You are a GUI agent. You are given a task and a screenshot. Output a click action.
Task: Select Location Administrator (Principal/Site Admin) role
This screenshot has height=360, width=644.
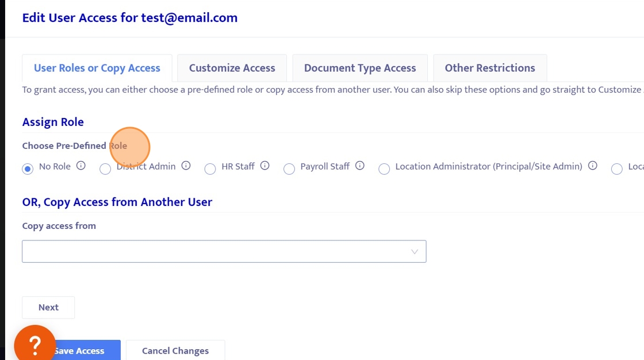click(x=384, y=169)
